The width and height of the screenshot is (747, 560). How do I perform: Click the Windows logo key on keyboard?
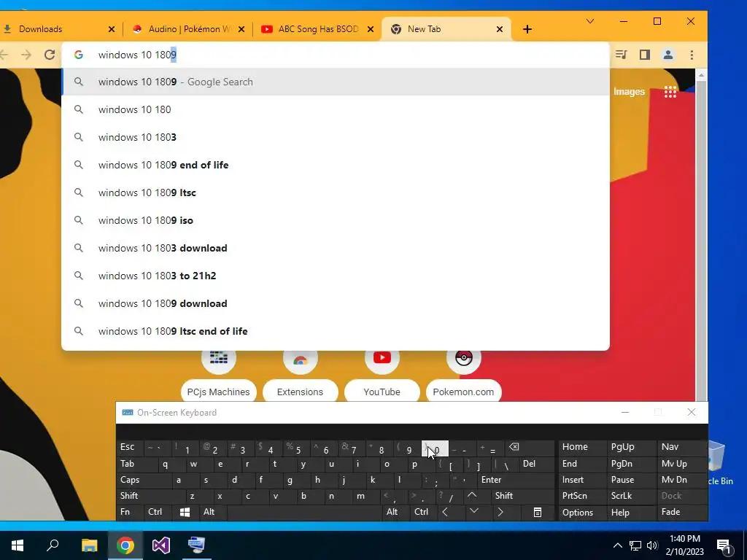[185, 512]
